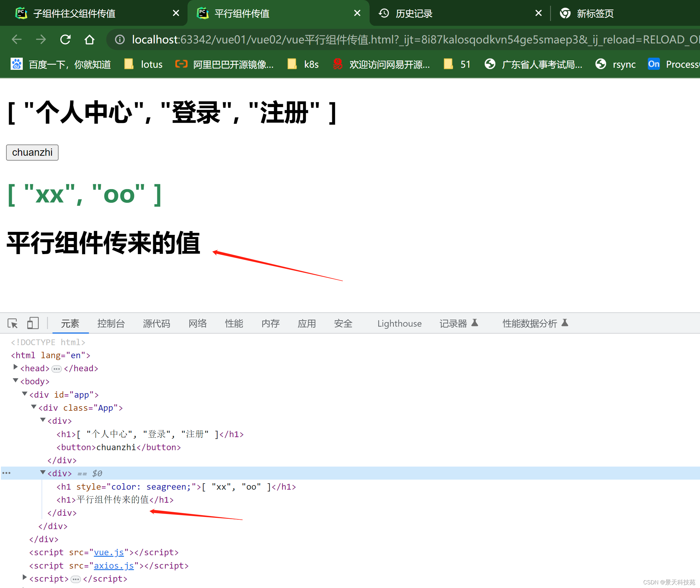Reload the current page
This screenshot has width=700, height=588.
[x=65, y=40]
